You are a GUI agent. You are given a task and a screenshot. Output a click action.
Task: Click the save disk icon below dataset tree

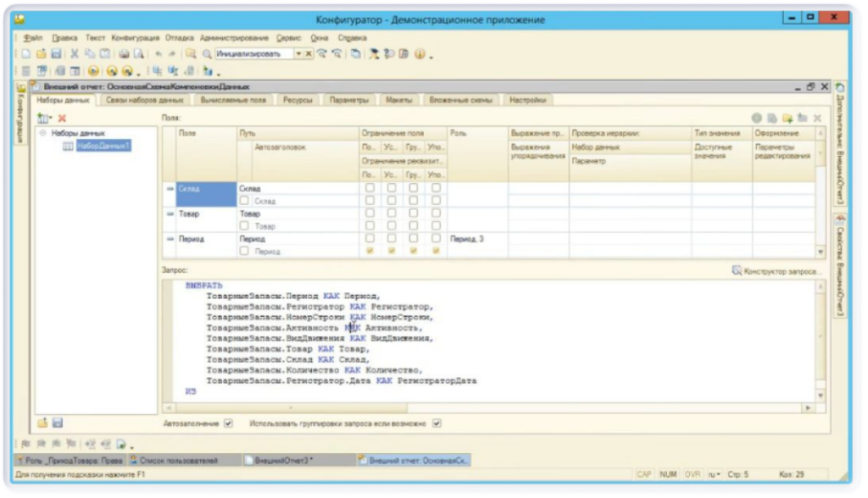[x=58, y=423]
